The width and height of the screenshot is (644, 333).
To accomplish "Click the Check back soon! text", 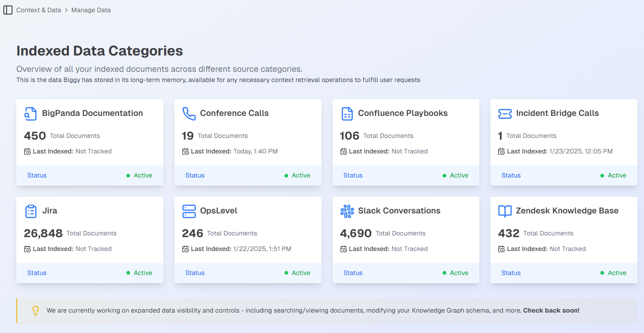I will pyautogui.click(x=551, y=311).
